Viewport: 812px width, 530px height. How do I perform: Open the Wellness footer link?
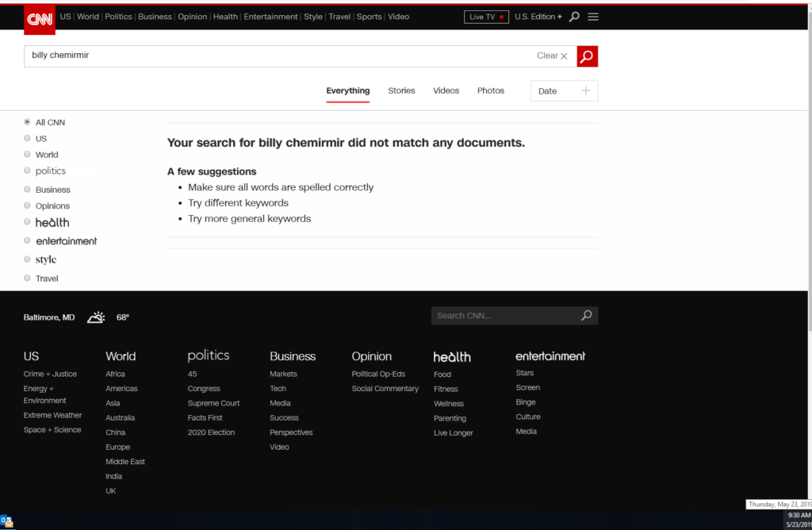(449, 404)
